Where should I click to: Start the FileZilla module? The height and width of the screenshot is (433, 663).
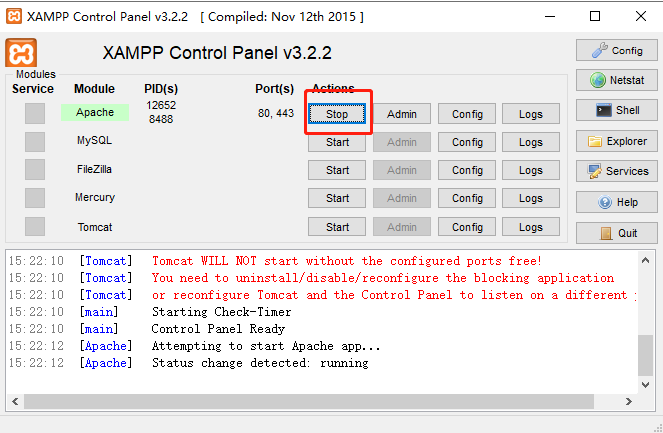(x=337, y=170)
